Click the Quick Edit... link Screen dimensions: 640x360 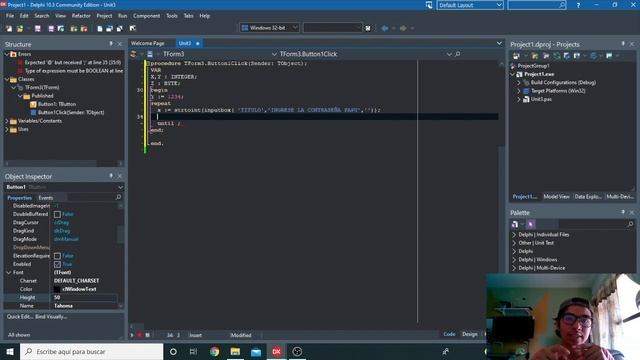point(20,316)
